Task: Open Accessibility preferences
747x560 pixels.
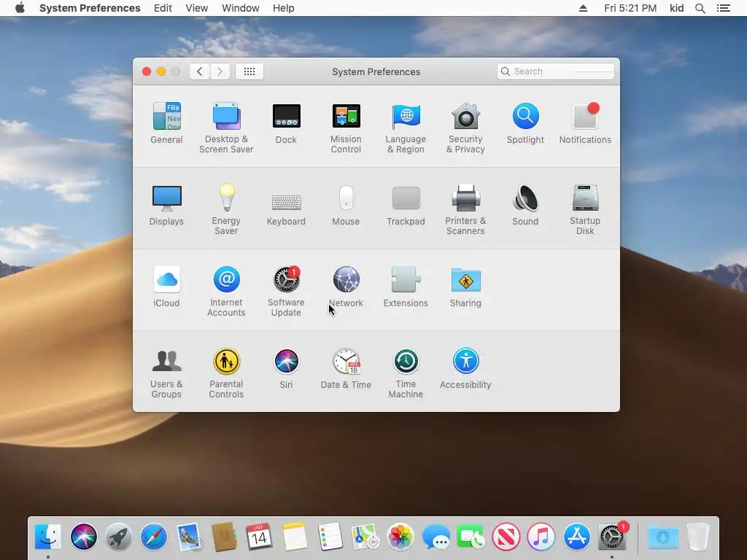Action: 465,368
